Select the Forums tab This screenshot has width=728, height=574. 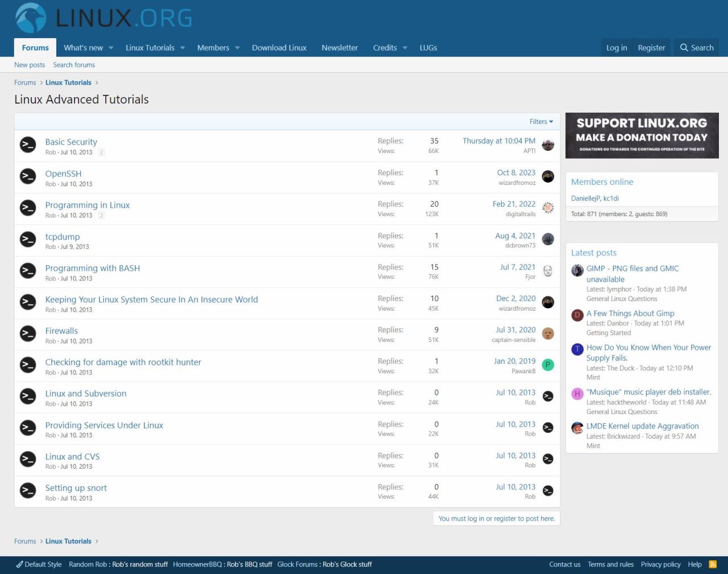(35, 48)
